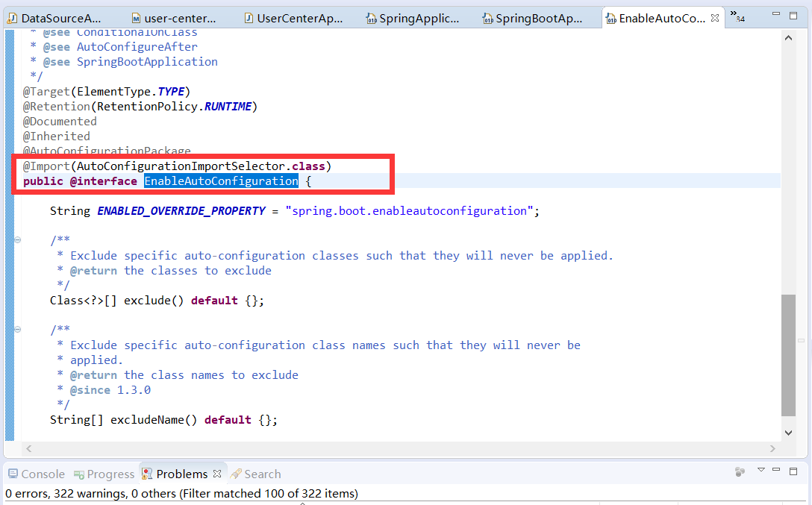Close the EnableAutoCo... editor tab
Screen dimensions: 812x505
point(715,18)
